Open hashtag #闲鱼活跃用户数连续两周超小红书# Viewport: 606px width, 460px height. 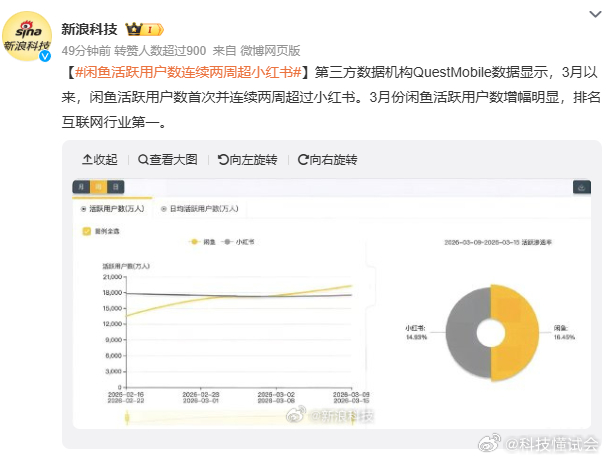188,72
